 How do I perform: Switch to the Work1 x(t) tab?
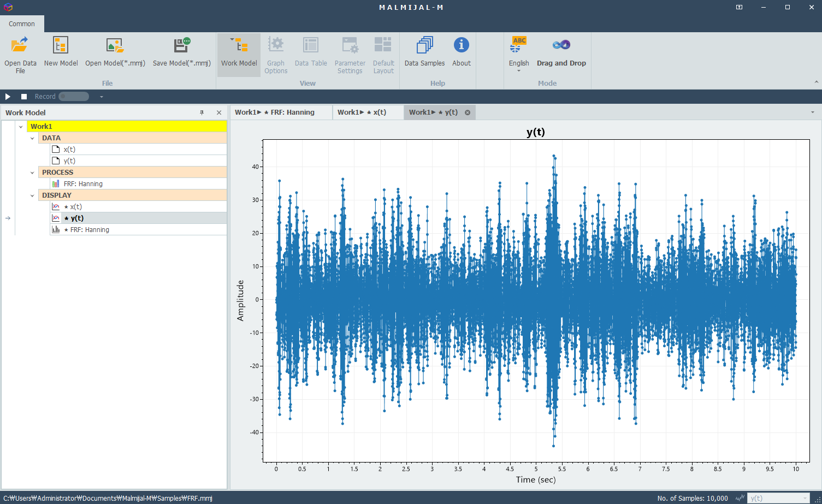[368, 112]
